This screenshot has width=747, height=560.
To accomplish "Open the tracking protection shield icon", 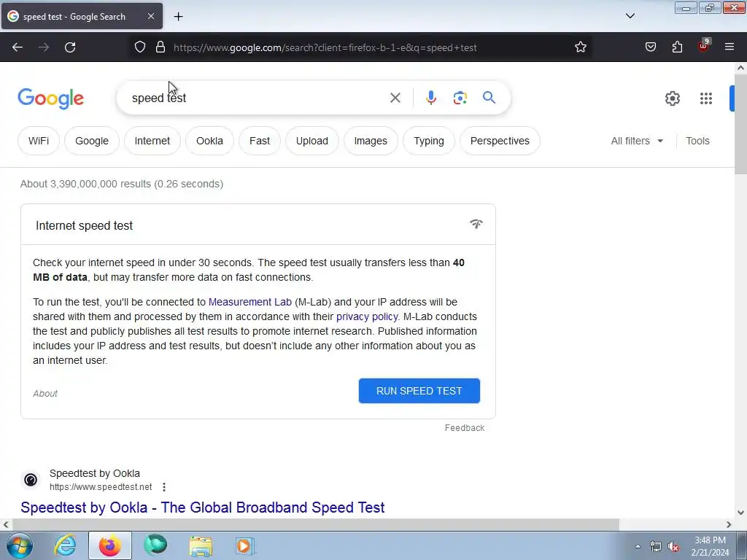I will [139, 47].
